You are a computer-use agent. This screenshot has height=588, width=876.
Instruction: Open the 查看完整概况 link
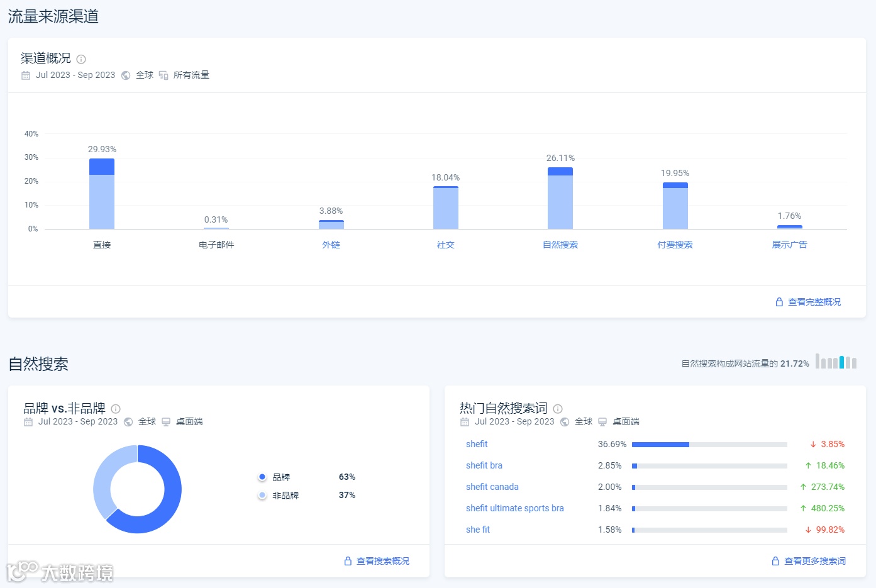[x=814, y=302]
